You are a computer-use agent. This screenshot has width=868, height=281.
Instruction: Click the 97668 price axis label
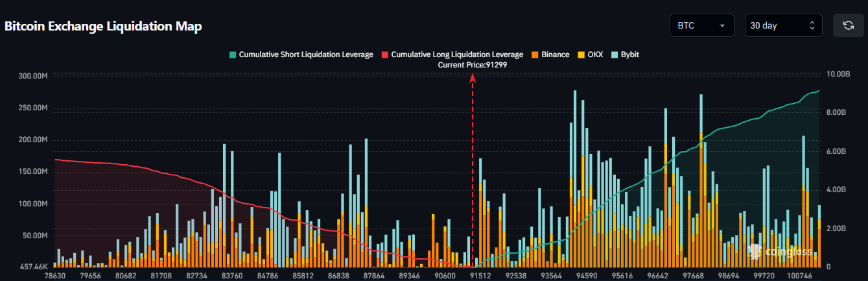[x=694, y=276]
